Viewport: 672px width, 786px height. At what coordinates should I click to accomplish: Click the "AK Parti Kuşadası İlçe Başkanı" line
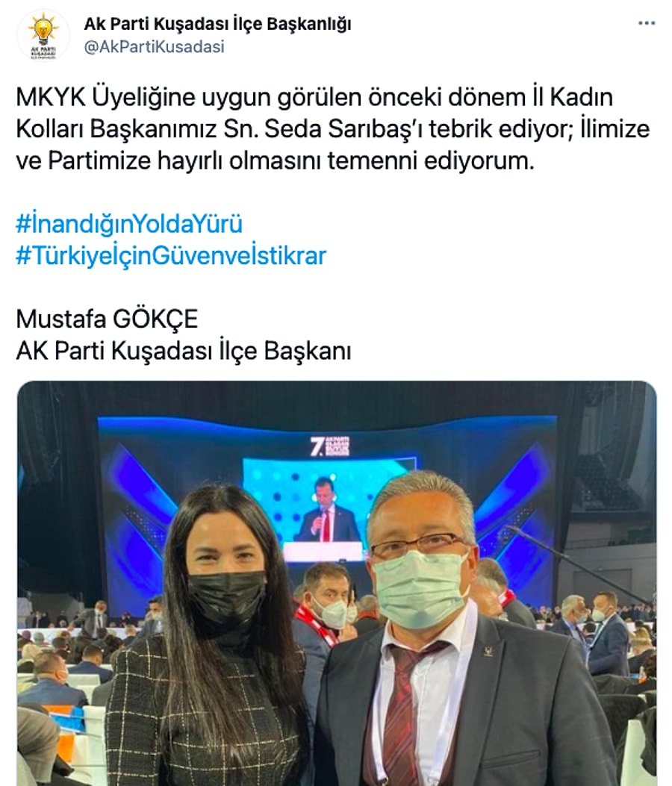click(184, 351)
